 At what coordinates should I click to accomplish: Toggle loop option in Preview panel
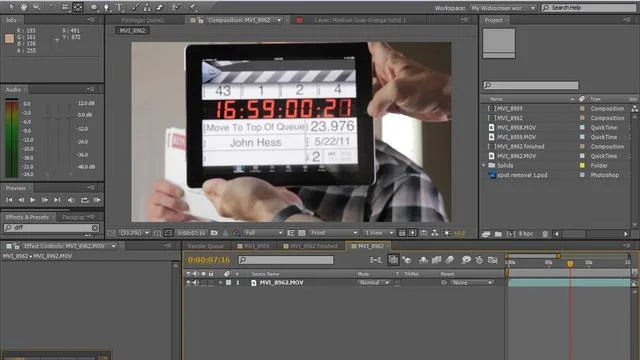(x=84, y=200)
